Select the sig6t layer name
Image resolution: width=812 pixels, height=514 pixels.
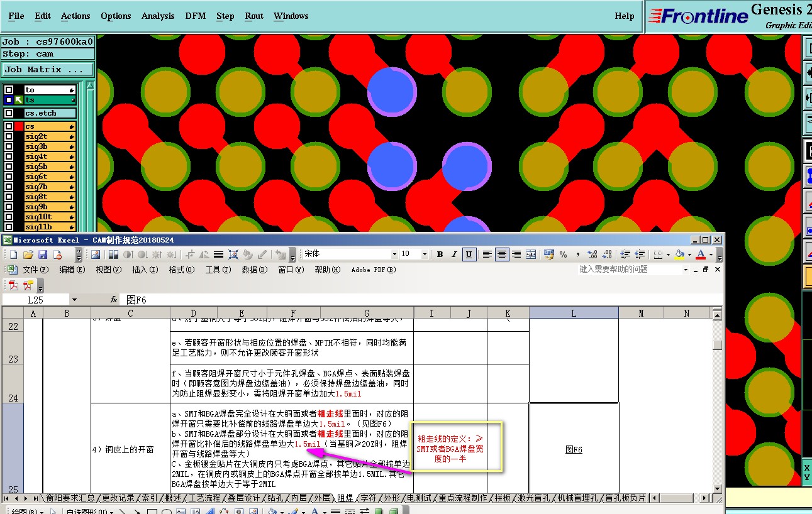point(50,177)
